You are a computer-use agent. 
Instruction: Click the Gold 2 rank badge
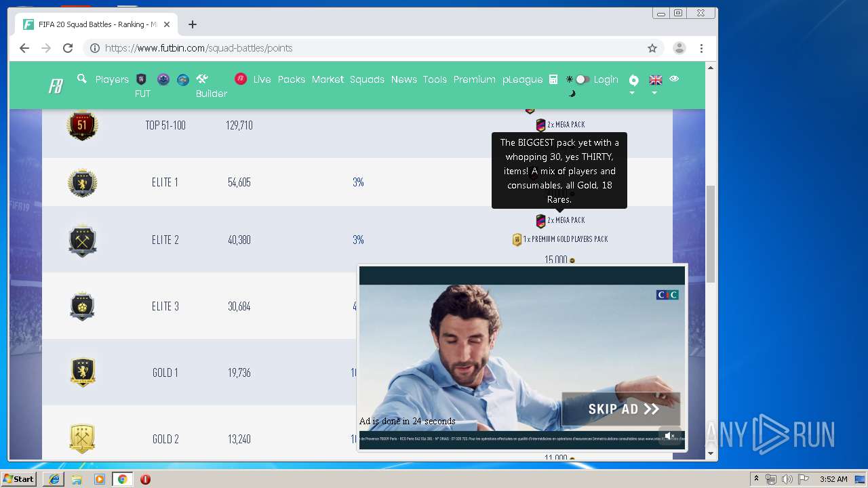point(82,439)
